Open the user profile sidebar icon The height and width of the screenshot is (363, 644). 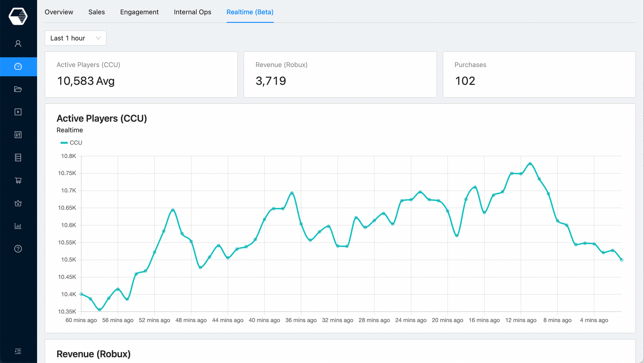click(18, 44)
